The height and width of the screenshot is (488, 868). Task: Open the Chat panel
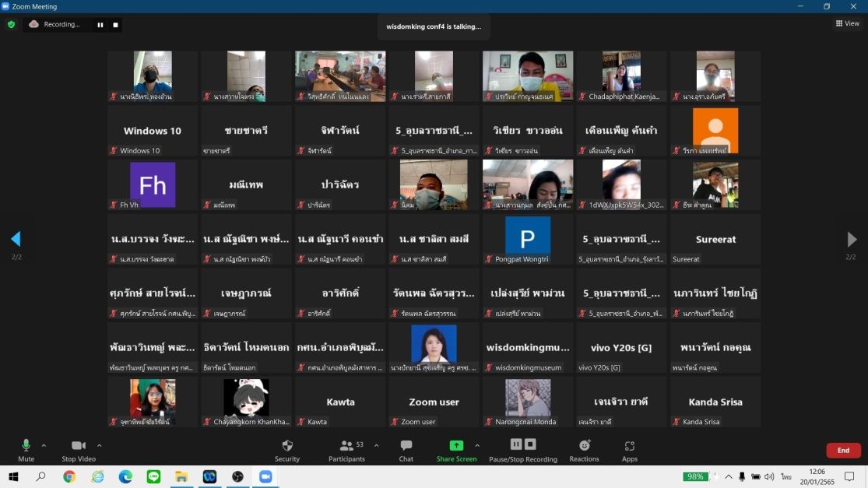(x=406, y=451)
